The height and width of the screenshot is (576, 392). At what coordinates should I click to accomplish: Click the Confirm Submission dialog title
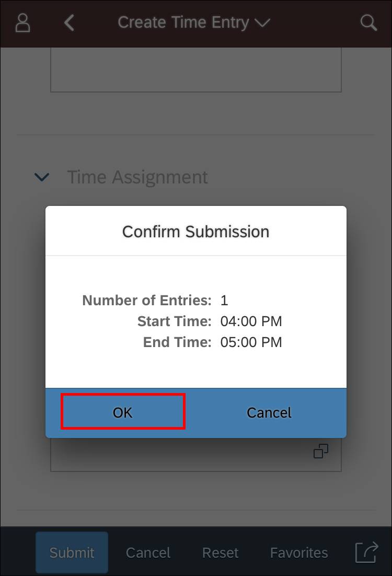(x=195, y=232)
